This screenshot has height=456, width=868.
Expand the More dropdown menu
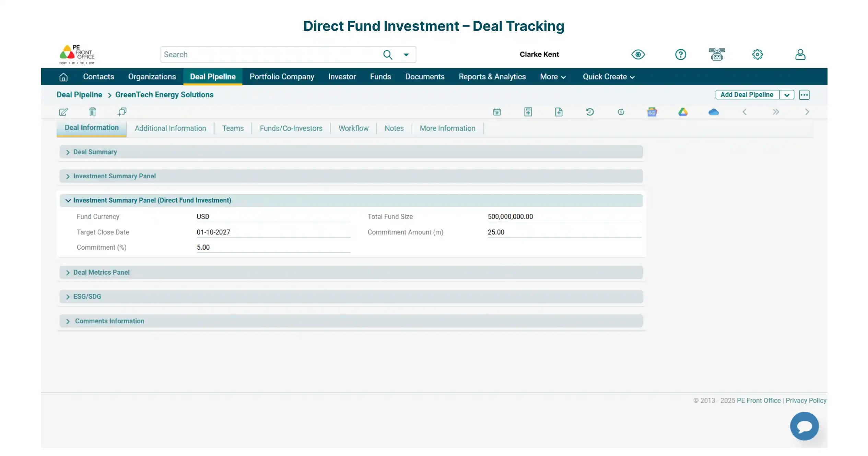(x=553, y=77)
